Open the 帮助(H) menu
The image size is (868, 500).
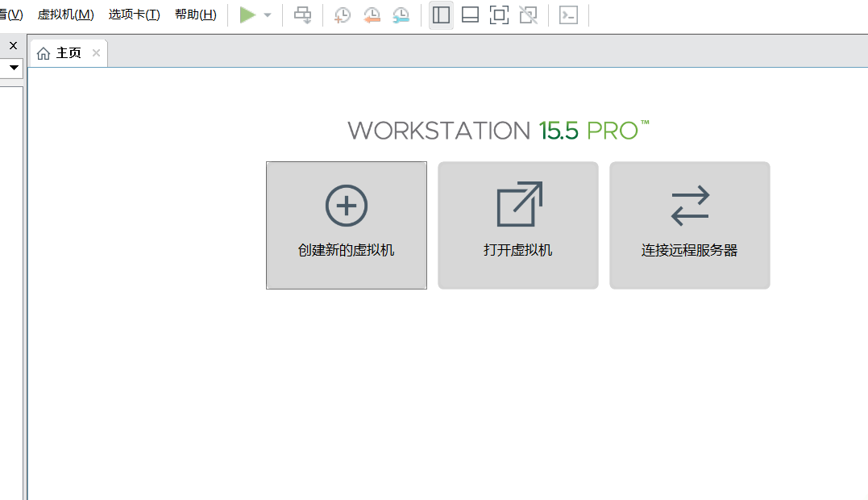click(x=196, y=15)
